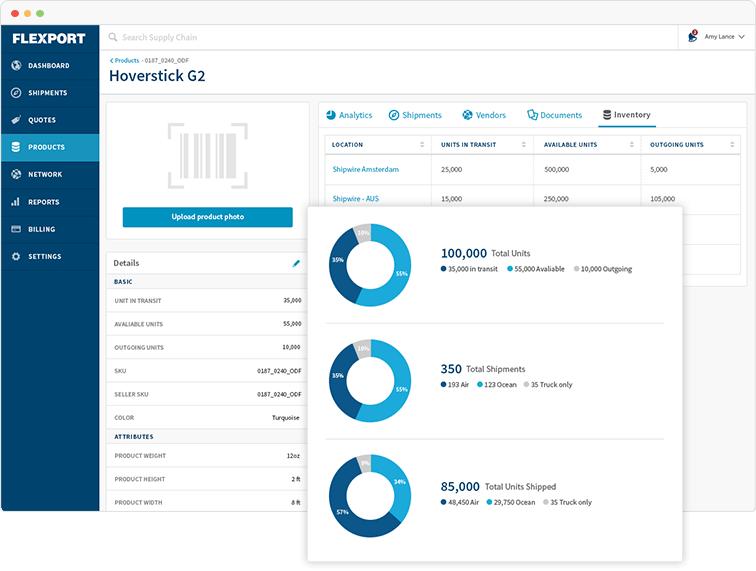Open the Shipwire Amsterdam location link
Viewport: 756px width, 571px height.
click(x=365, y=169)
